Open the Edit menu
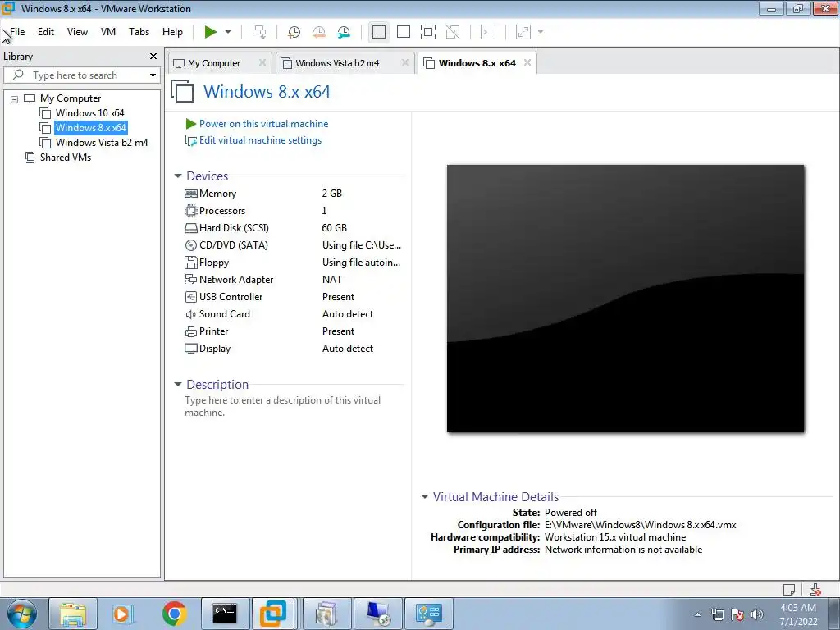840x630 pixels. click(x=46, y=32)
